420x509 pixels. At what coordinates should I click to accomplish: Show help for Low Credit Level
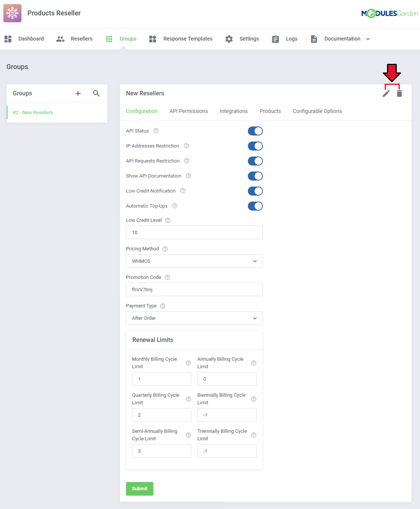(168, 220)
